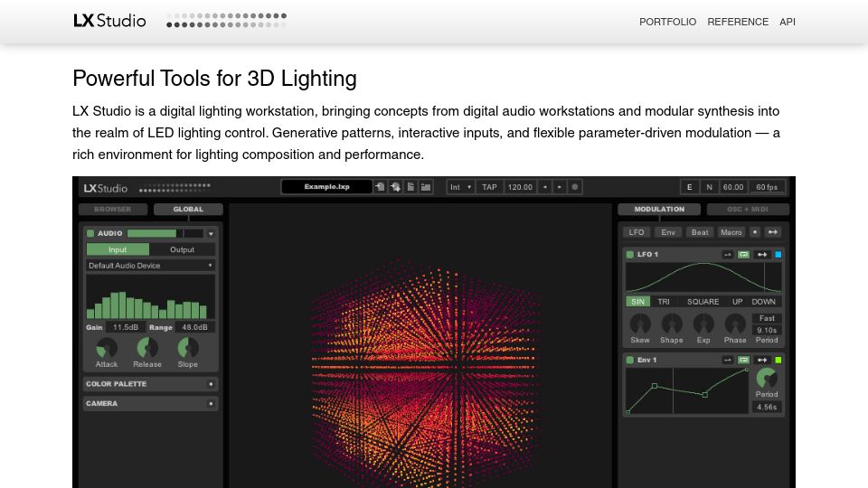Select the DOWN waveform
Image resolution: width=868 pixels, height=488 pixels.
point(763,302)
